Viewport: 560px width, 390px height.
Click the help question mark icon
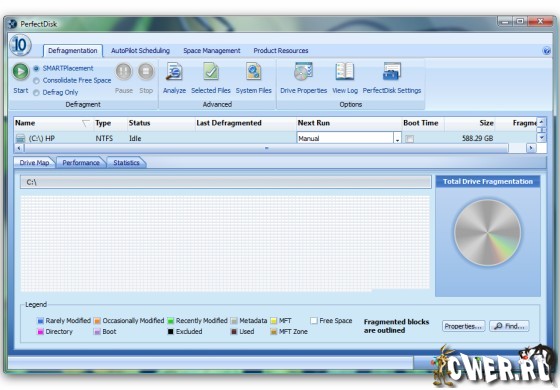coord(546,51)
